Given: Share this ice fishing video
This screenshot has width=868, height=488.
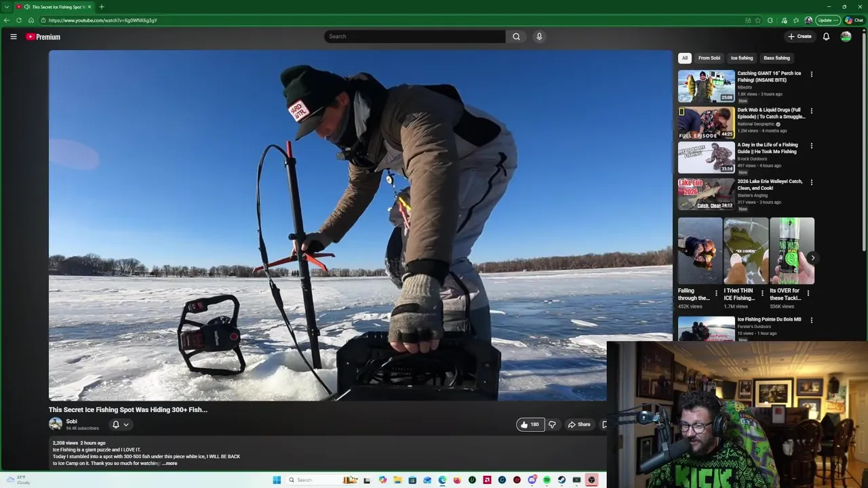Looking at the screenshot, I should [579, 424].
